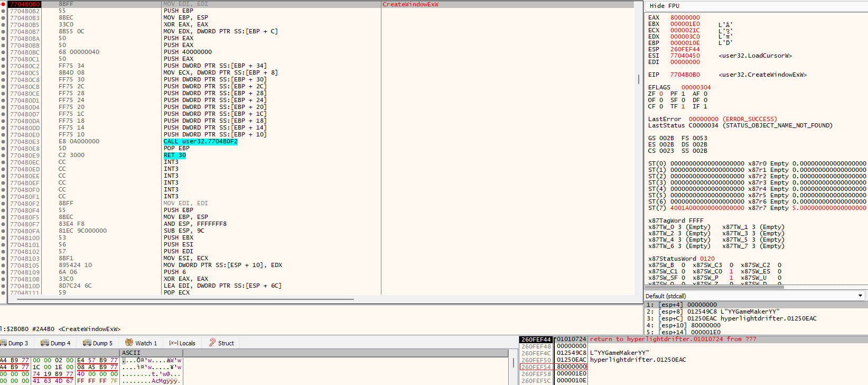The image size is (868, 385).
Task: Click the EAX register value 80000000
Action: pyautogui.click(x=685, y=17)
